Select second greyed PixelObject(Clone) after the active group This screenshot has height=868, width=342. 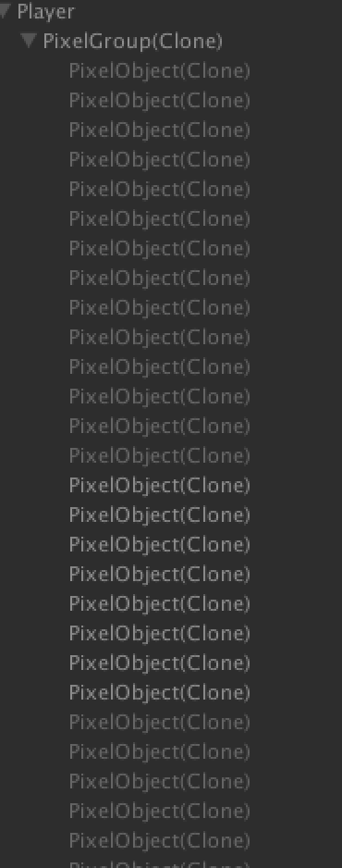pyautogui.click(x=160, y=752)
